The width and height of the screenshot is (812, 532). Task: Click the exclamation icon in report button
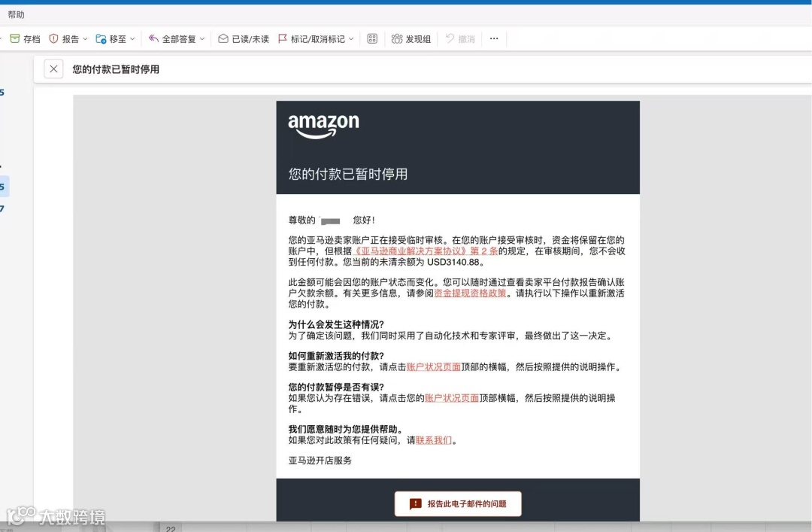coord(415,504)
